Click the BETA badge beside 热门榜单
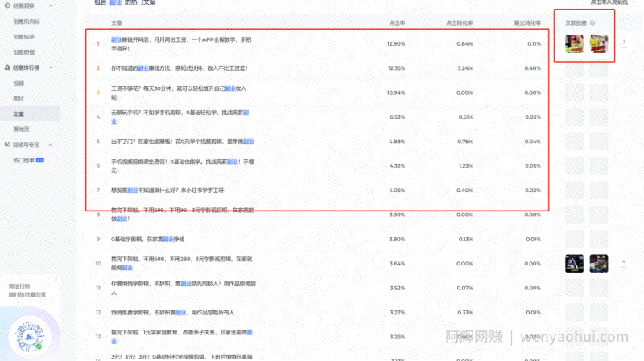 [x=40, y=160]
